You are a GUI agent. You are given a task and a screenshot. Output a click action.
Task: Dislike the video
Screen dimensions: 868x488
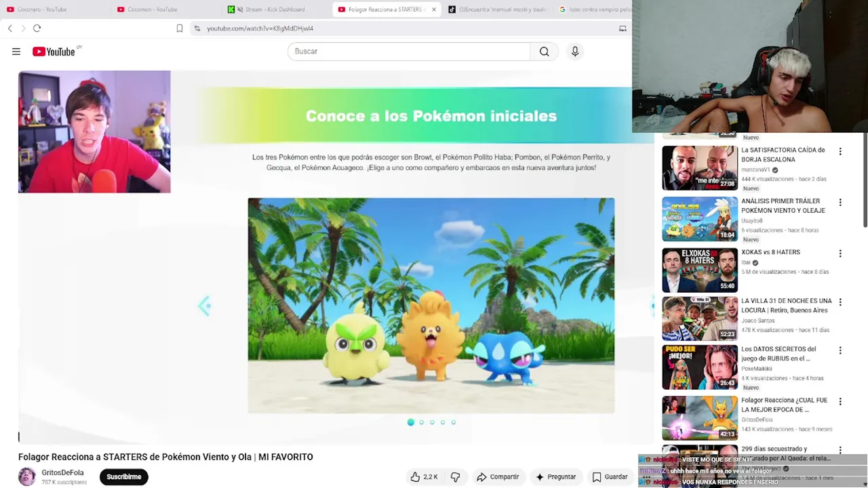coord(456,477)
